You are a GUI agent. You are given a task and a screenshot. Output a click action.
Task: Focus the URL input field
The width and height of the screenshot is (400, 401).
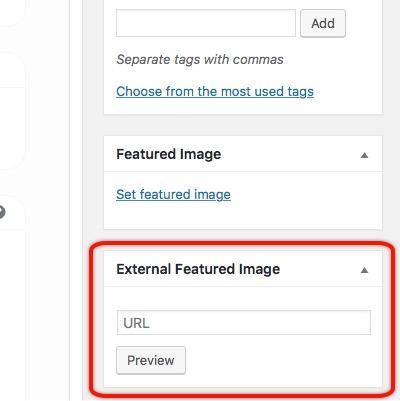tap(244, 323)
